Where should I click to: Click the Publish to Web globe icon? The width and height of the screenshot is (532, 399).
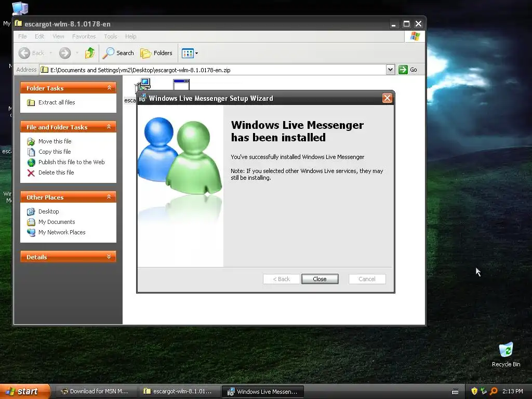click(x=31, y=163)
